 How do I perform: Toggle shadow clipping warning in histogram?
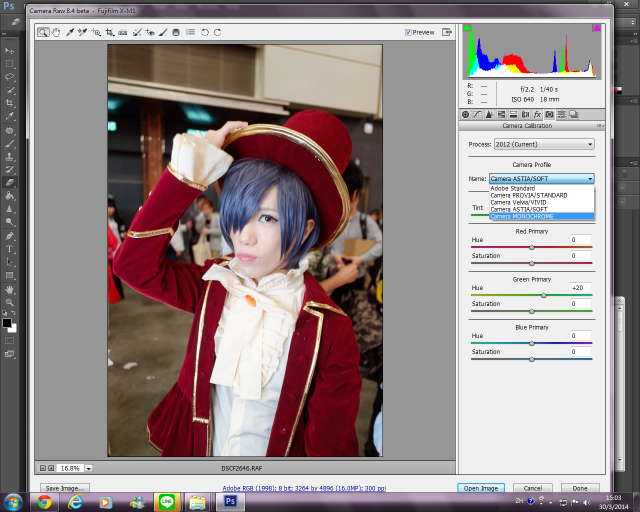(x=467, y=28)
